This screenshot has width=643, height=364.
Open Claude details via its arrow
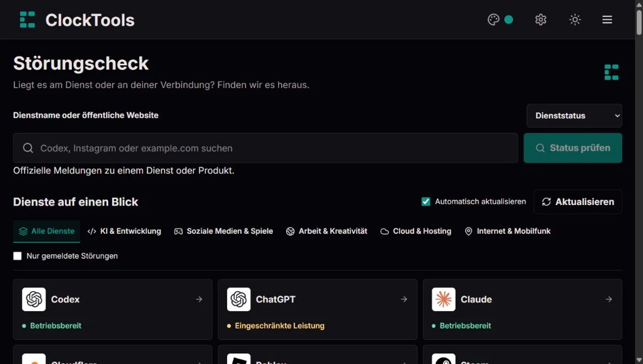tap(609, 299)
